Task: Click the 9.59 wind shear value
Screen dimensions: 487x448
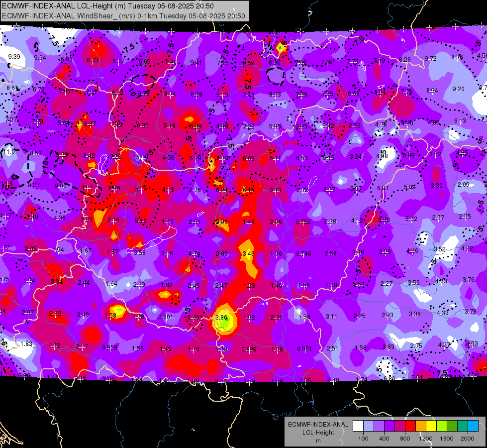Action: tap(248, 63)
